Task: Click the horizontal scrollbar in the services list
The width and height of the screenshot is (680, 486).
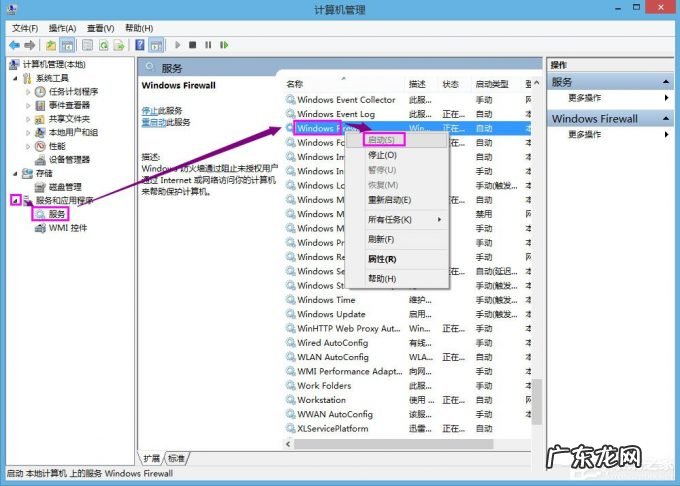Action: click(393, 444)
